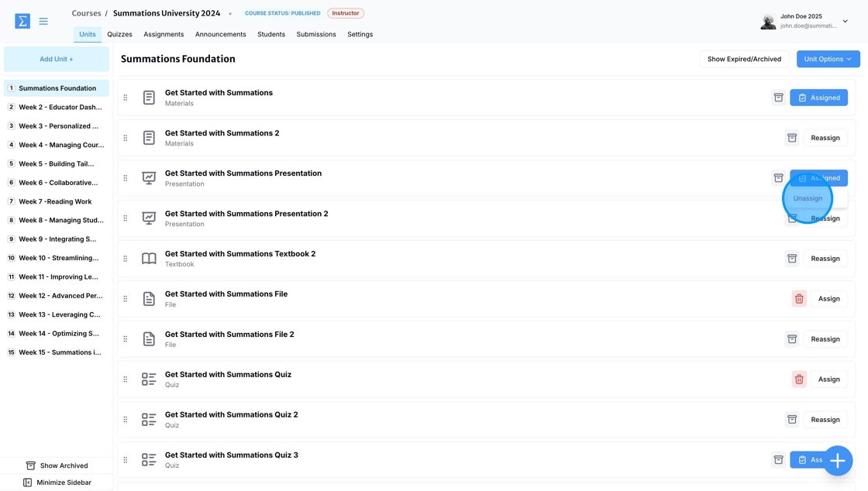Archive Get Started with Summations Textbook 2

pos(792,258)
